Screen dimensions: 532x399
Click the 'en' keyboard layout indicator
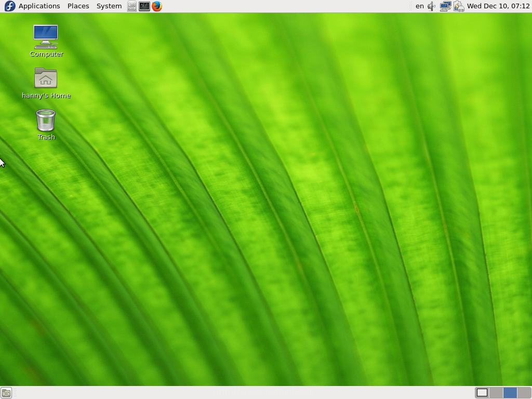pos(420,6)
